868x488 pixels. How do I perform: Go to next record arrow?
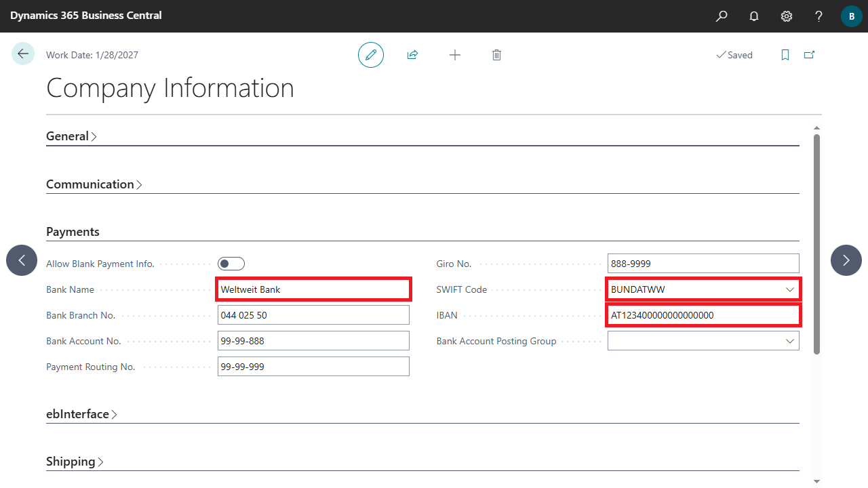pyautogui.click(x=846, y=260)
